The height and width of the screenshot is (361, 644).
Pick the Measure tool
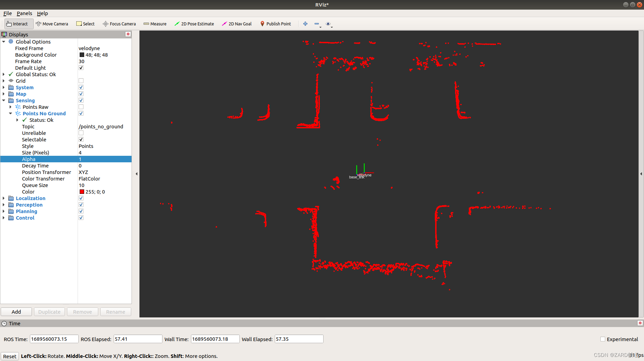pyautogui.click(x=155, y=24)
